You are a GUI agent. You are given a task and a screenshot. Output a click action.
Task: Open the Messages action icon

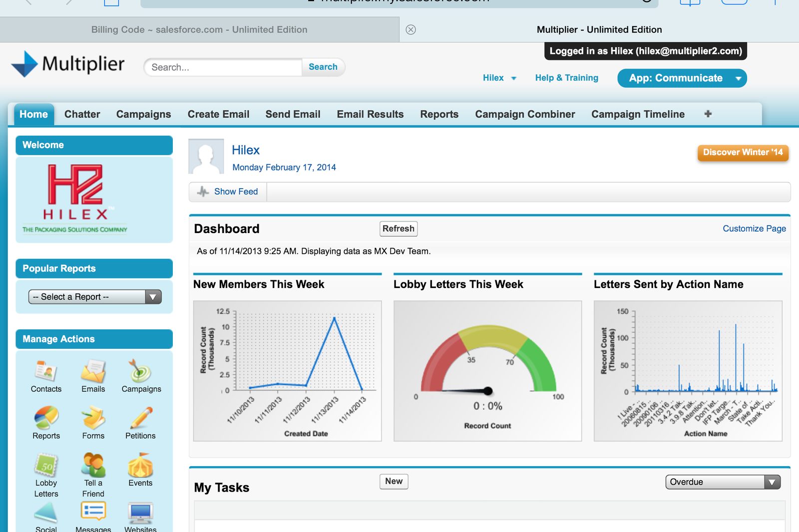pyautogui.click(x=93, y=512)
